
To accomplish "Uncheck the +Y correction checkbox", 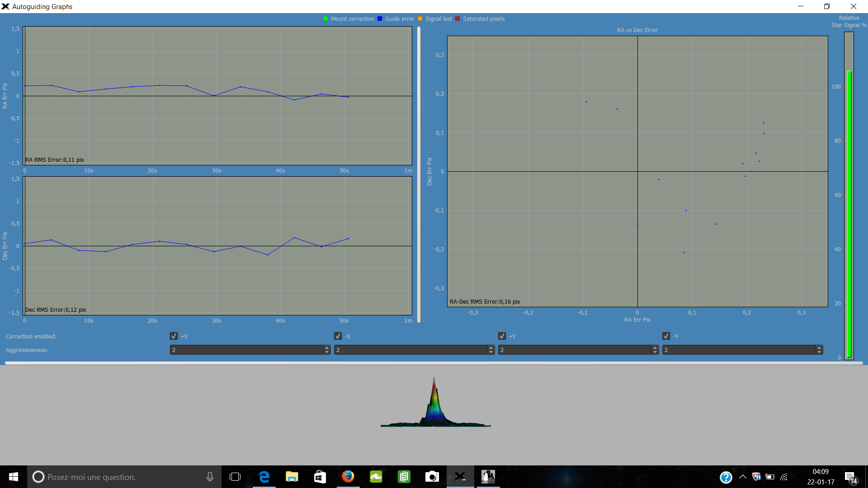I will pyautogui.click(x=502, y=336).
